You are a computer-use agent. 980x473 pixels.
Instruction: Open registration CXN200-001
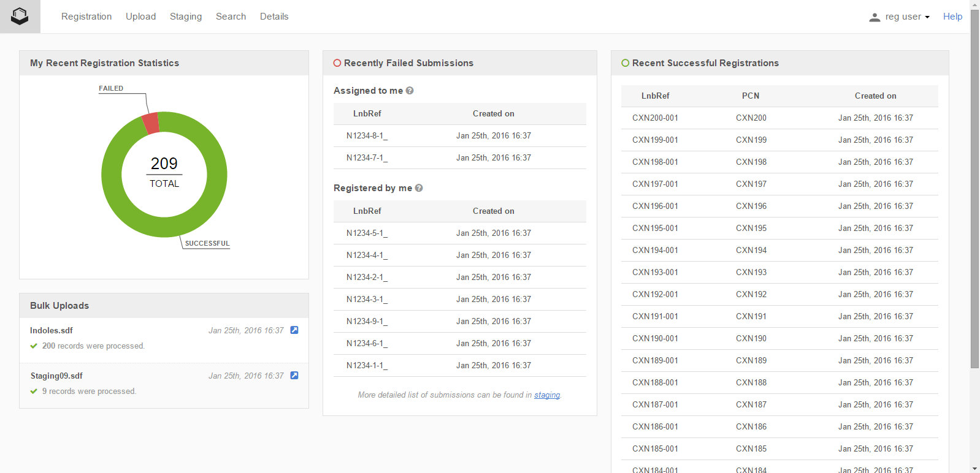point(656,118)
